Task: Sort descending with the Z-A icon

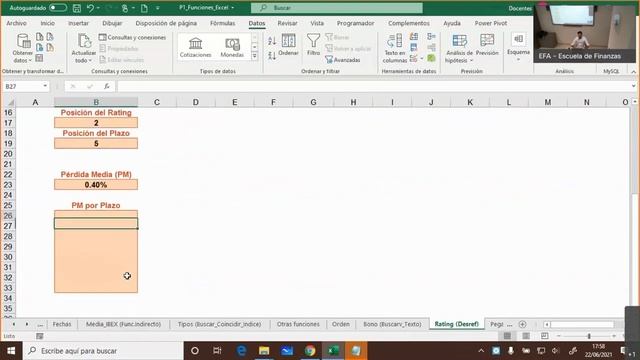Action: [x=272, y=55]
